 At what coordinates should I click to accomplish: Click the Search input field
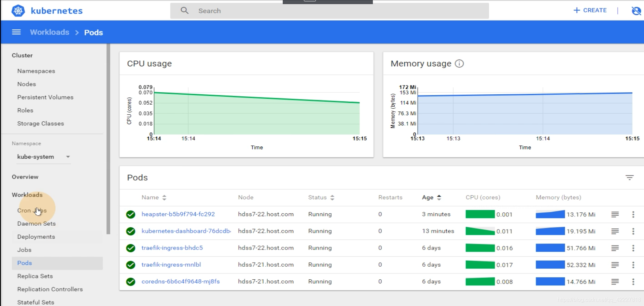(330, 11)
